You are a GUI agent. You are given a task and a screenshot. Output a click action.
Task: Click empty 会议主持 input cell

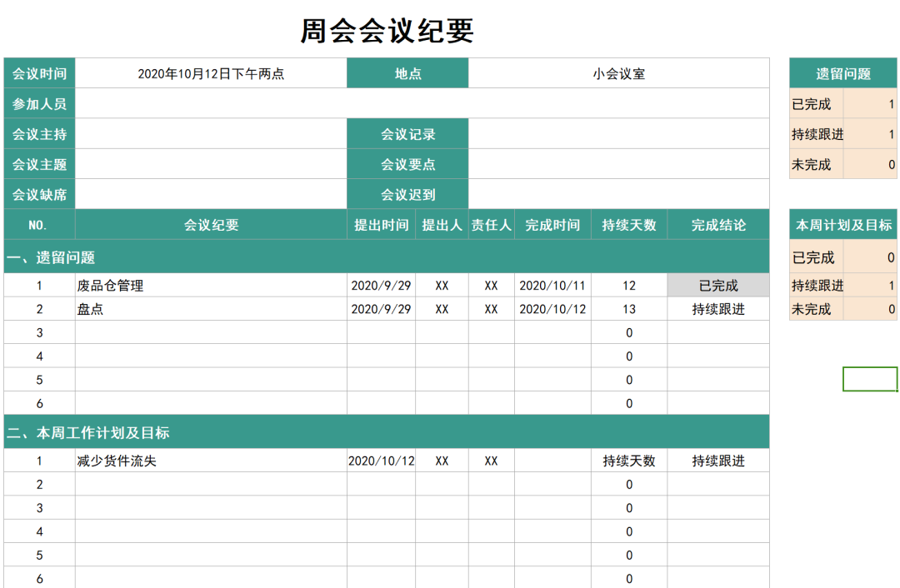pos(211,134)
